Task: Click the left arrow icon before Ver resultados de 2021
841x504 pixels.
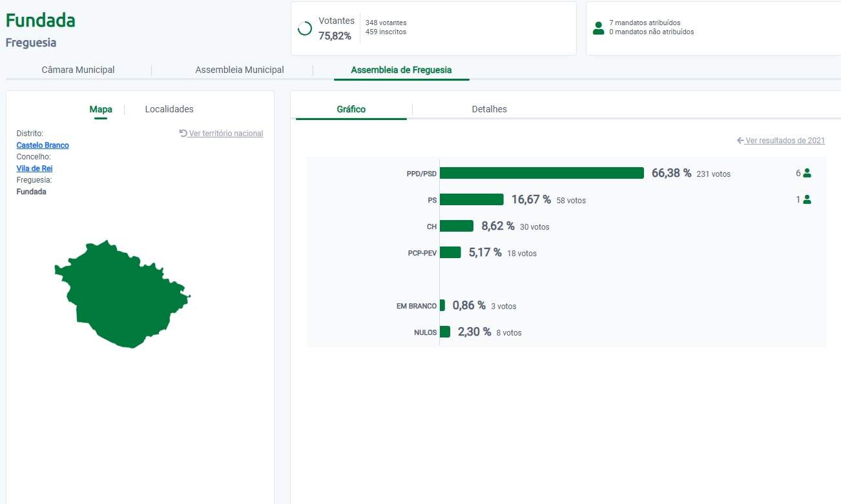Action: point(740,141)
